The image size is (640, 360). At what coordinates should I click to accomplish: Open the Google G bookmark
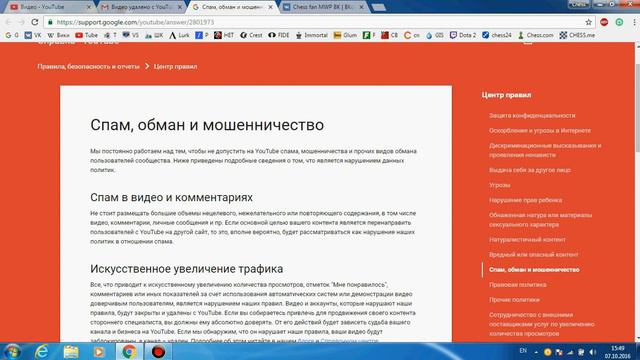pyautogui.click(x=12, y=35)
